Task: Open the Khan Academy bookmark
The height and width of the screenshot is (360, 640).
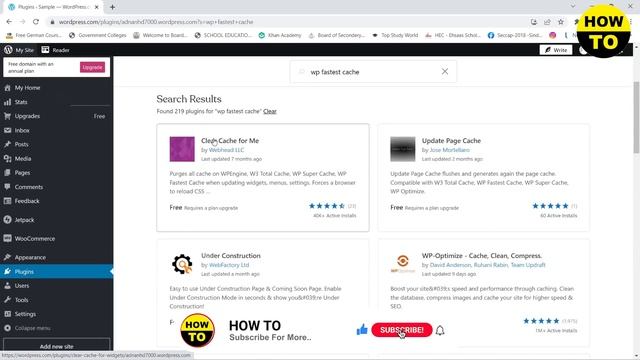Action: click(280, 36)
